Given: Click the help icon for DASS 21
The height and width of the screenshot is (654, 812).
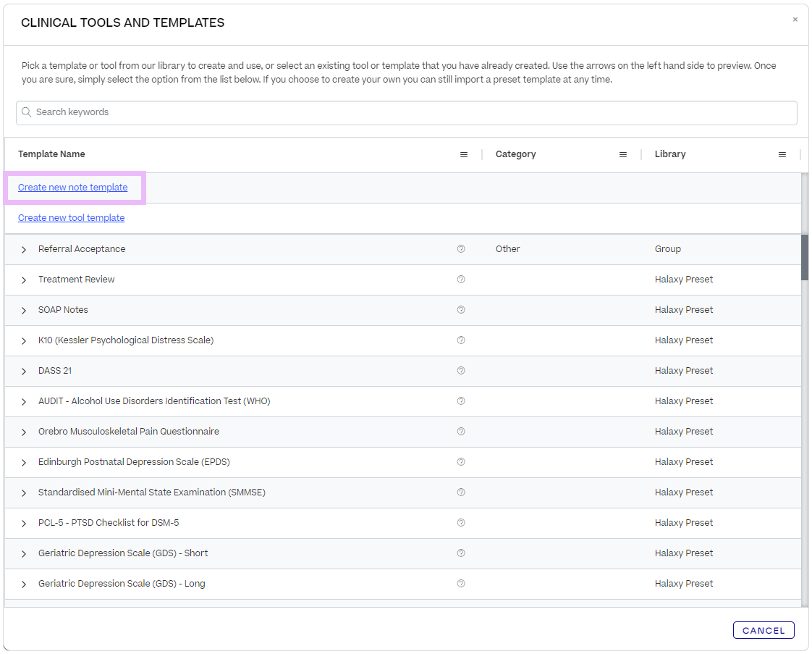Looking at the screenshot, I should (x=461, y=370).
